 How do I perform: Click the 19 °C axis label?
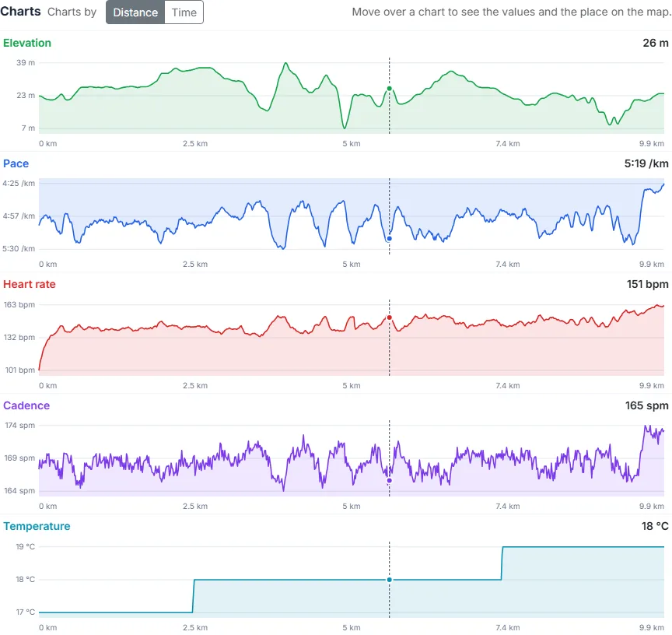(x=26, y=546)
